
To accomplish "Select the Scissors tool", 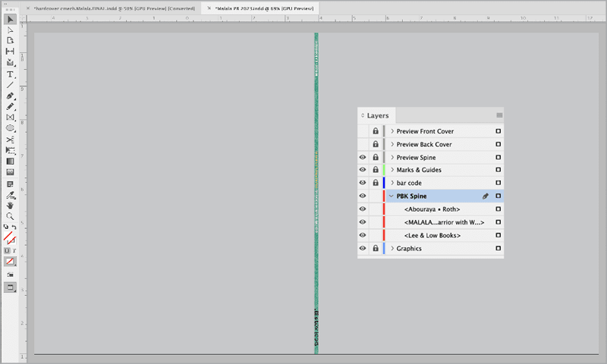I will 11,140.
